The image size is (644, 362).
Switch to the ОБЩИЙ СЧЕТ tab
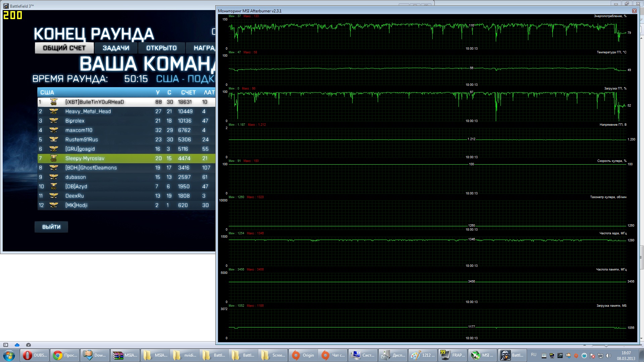pyautogui.click(x=64, y=48)
